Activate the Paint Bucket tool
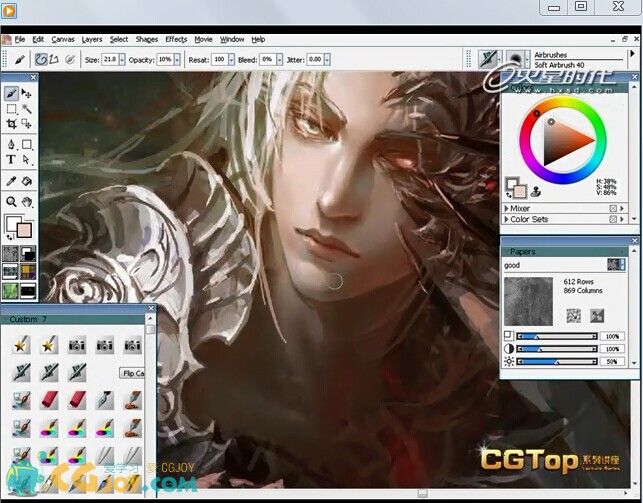Screen dimensions: 643x503 tap(27, 182)
